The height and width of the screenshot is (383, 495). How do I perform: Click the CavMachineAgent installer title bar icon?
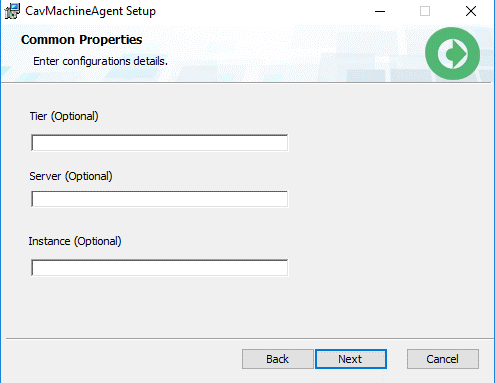(x=12, y=11)
